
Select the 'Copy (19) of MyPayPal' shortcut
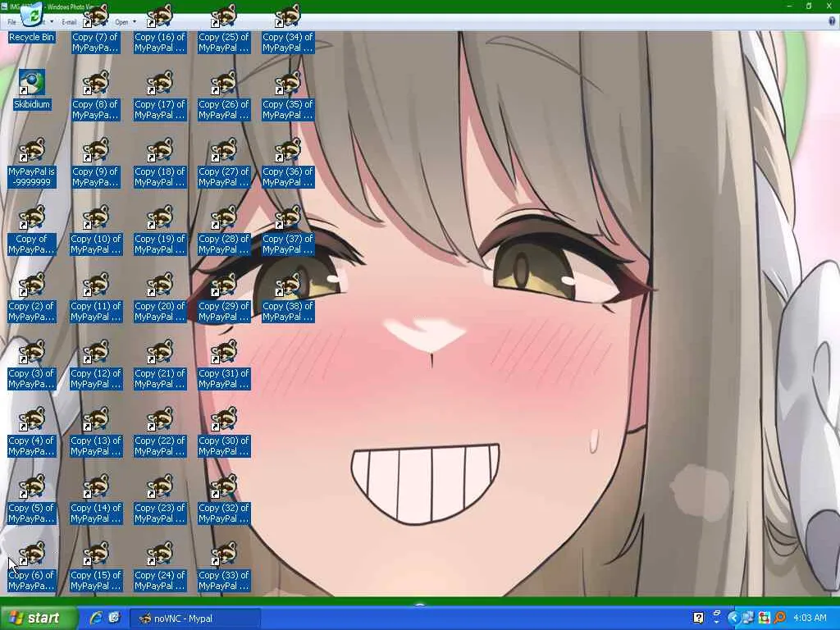point(160,231)
